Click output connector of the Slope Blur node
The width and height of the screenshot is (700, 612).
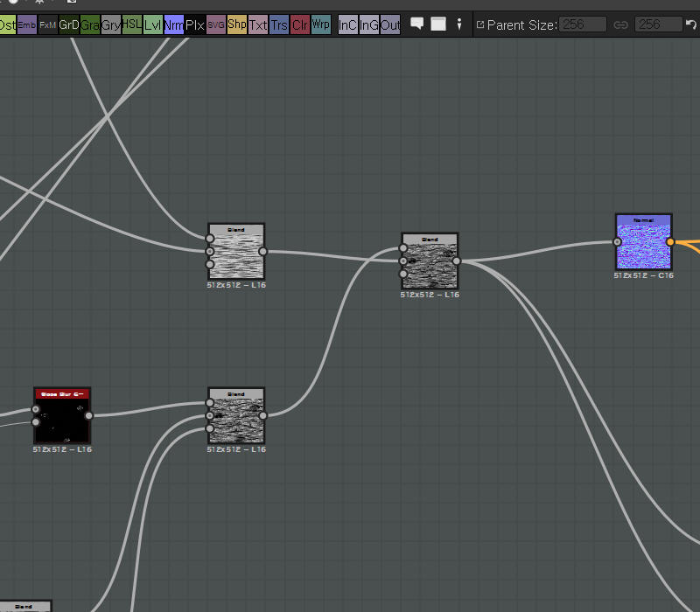pyautogui.click(x=89, y=416)
